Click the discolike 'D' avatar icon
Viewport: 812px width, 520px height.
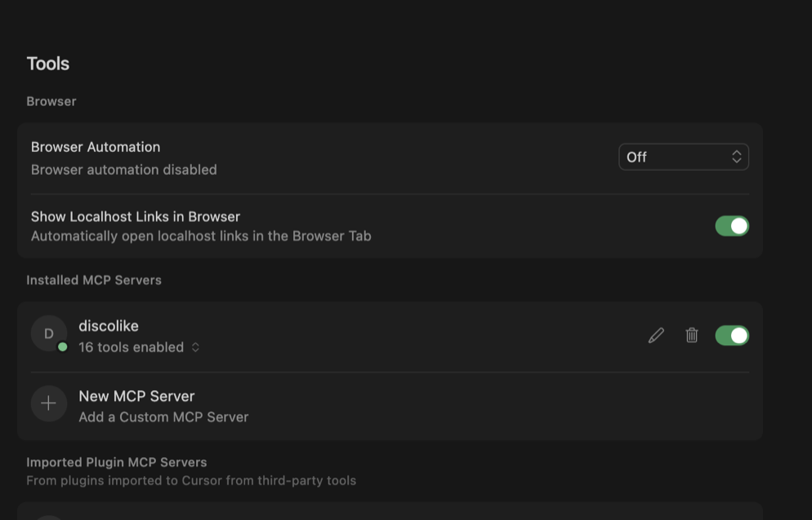tap(48, 333)
